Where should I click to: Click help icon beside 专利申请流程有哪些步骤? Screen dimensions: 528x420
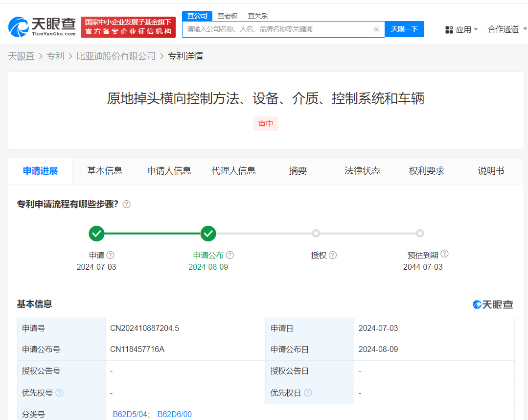point(126,204)
